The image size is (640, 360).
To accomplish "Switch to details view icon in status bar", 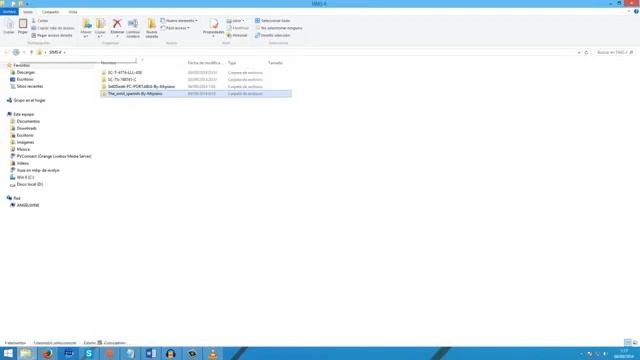I will tap(628, 343).
